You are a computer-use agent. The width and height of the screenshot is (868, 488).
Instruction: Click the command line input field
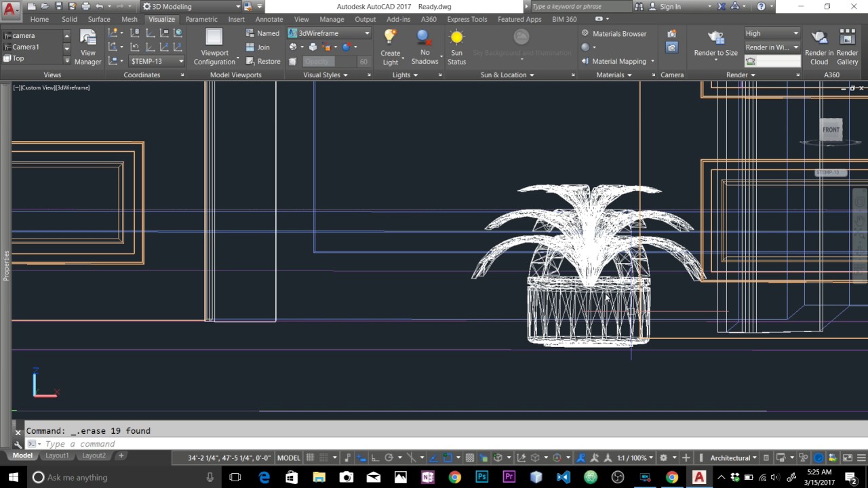click(x=203, y=444)
